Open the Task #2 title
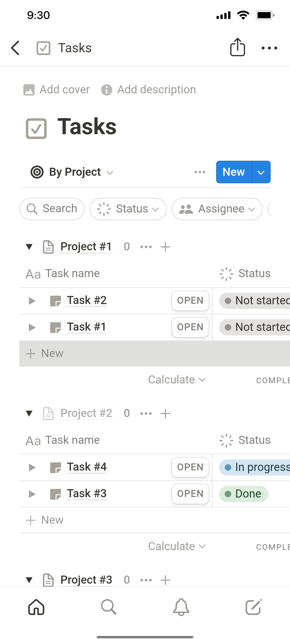The height and width of the screenshot is (644, 290). (x=87, y=300)
